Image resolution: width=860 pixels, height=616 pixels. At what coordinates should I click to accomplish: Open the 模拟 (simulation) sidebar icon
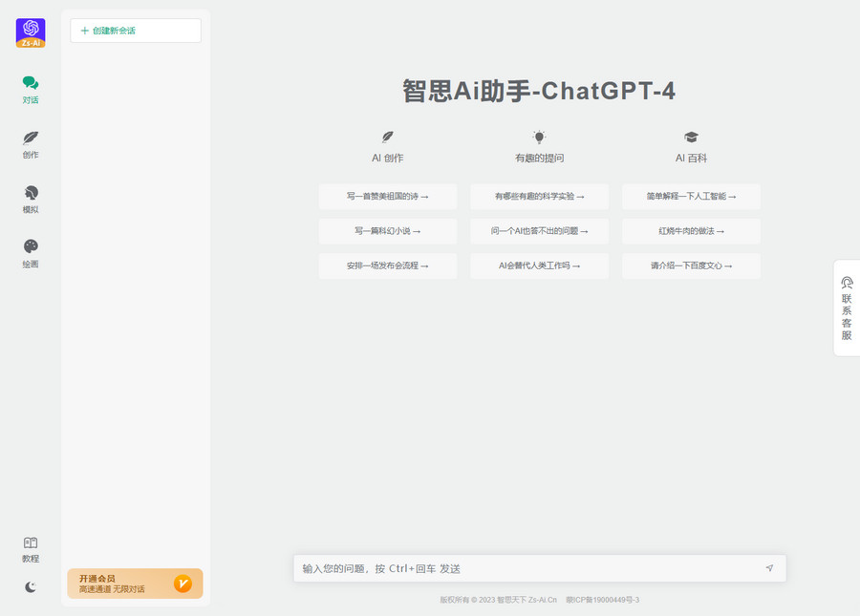[30, 197]
